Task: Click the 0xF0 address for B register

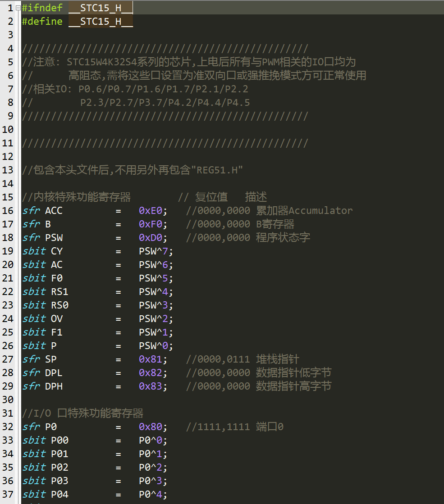Action: point(151,224)
